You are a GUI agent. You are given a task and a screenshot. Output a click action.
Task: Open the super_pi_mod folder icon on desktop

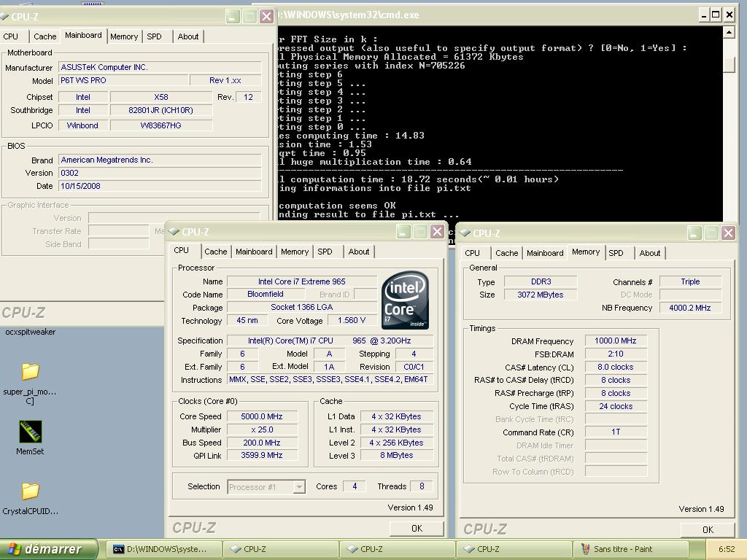[x=30, y=371]
